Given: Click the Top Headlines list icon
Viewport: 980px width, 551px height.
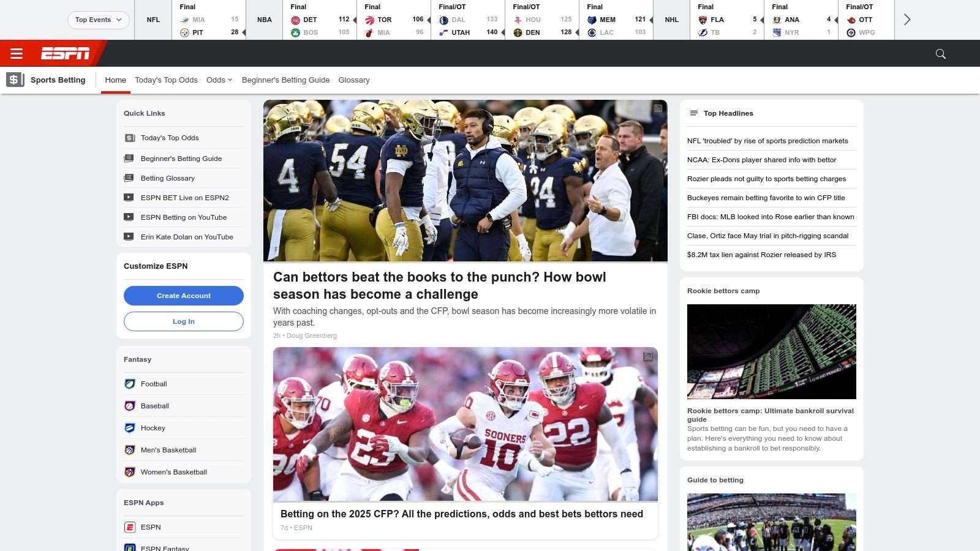Looking at the screenshot, I should (x=693, y=113).
